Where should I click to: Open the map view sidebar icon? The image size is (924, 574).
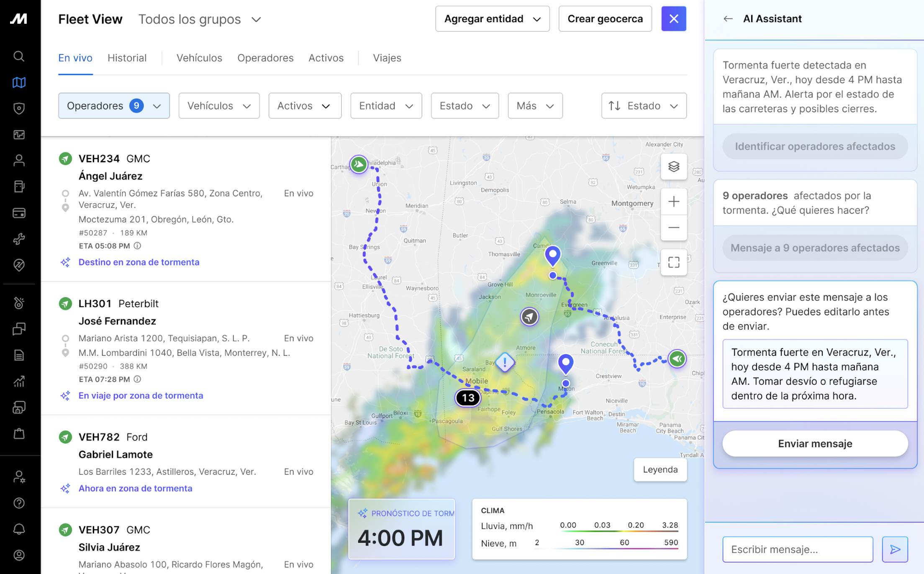[19, 82]
